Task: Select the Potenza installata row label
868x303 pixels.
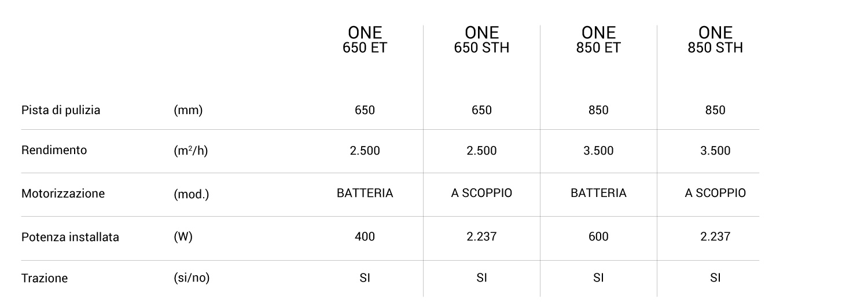Action: click(x=70, y=237)
